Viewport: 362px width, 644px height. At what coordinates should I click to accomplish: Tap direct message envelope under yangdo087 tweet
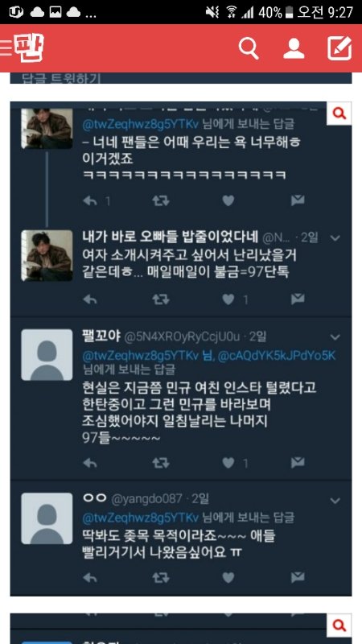298,578
